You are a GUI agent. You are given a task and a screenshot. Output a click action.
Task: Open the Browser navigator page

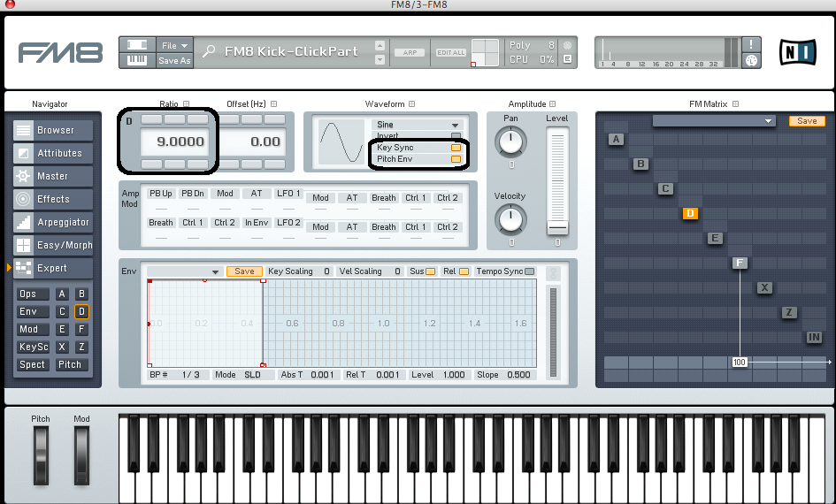(53, 130)
